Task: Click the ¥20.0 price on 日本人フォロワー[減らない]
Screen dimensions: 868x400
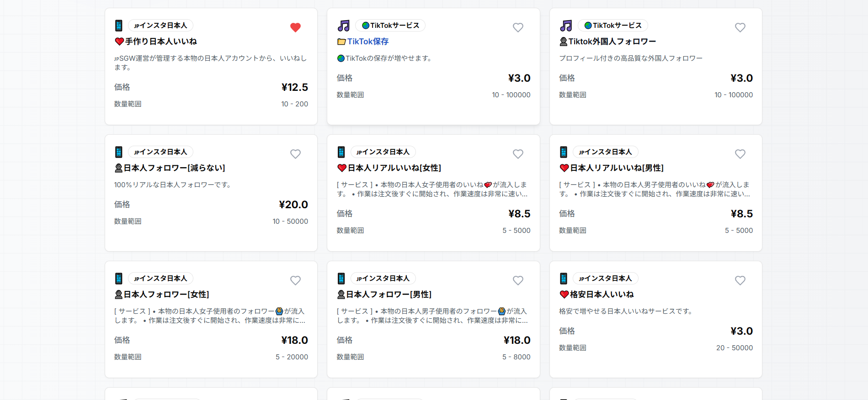Action: tap(293, 205)
